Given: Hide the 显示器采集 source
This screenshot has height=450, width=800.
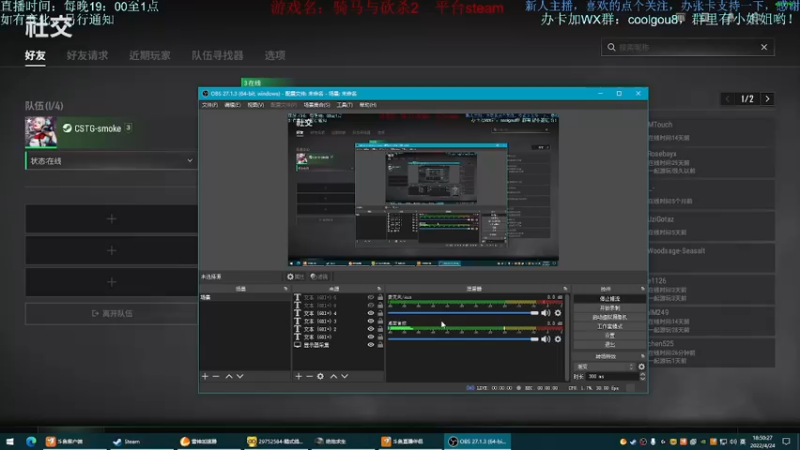Looking at the screenshot, I should pos(371,345).
